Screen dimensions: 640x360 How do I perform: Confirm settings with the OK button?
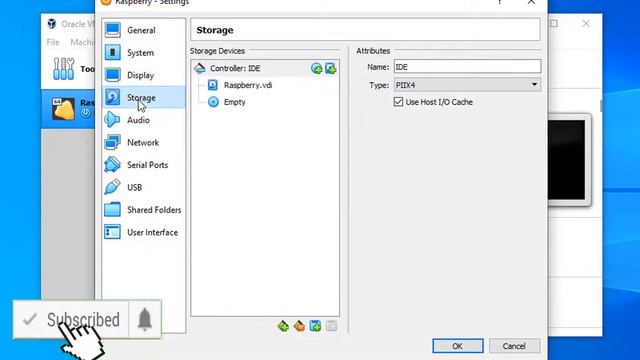[458, 346]
